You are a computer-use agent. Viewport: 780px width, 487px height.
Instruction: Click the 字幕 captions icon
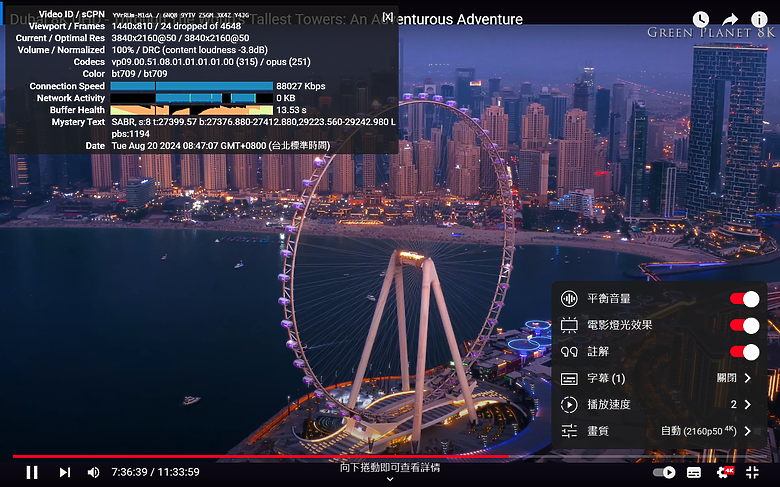pyautogui.click(x=569, y=379)
